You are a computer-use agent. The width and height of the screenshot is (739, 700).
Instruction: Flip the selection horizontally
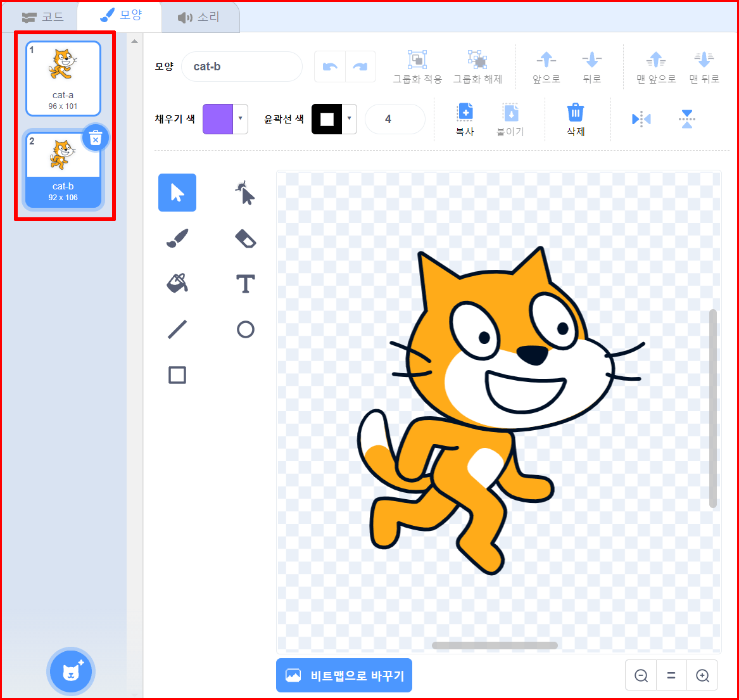(x=641, y=119)
